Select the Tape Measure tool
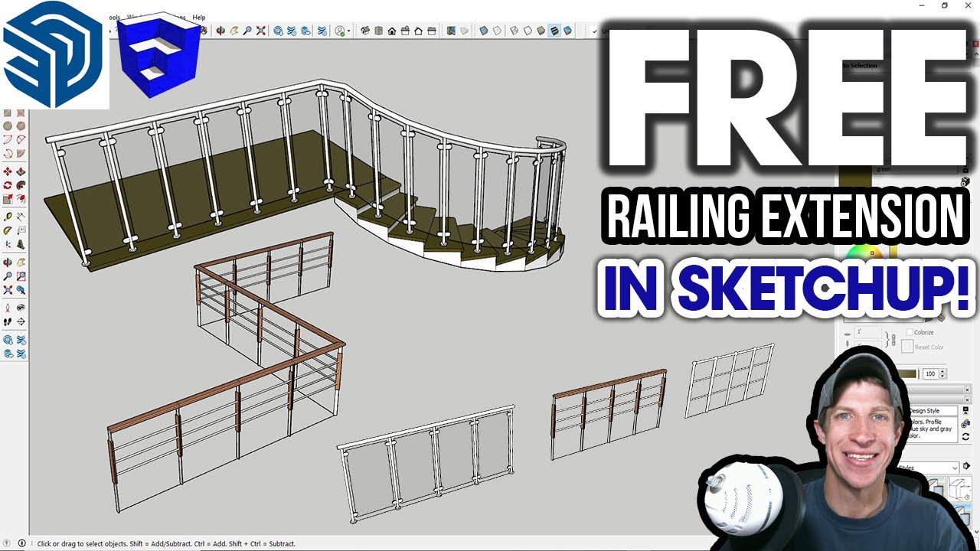The height and width of the screenshot is (551, 980). [8, 215]
